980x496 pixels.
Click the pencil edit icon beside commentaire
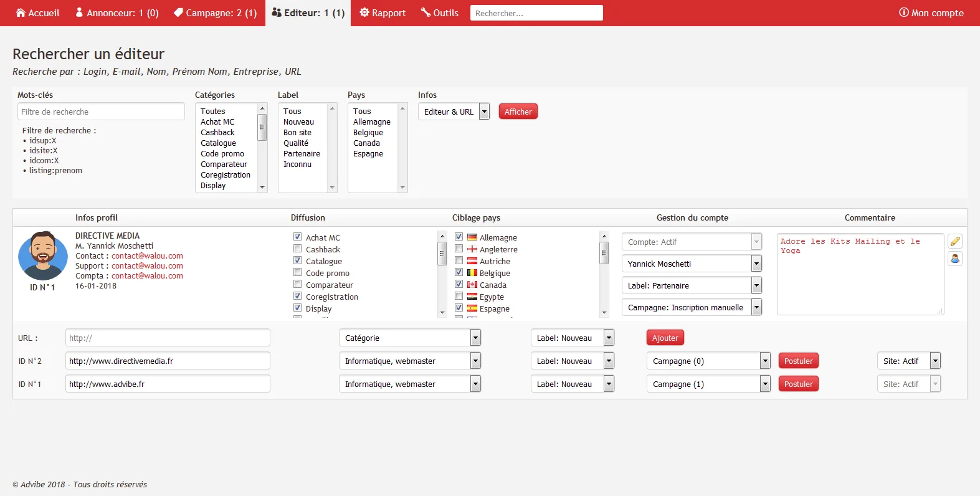pyautogui.click(x=955, y=241)
